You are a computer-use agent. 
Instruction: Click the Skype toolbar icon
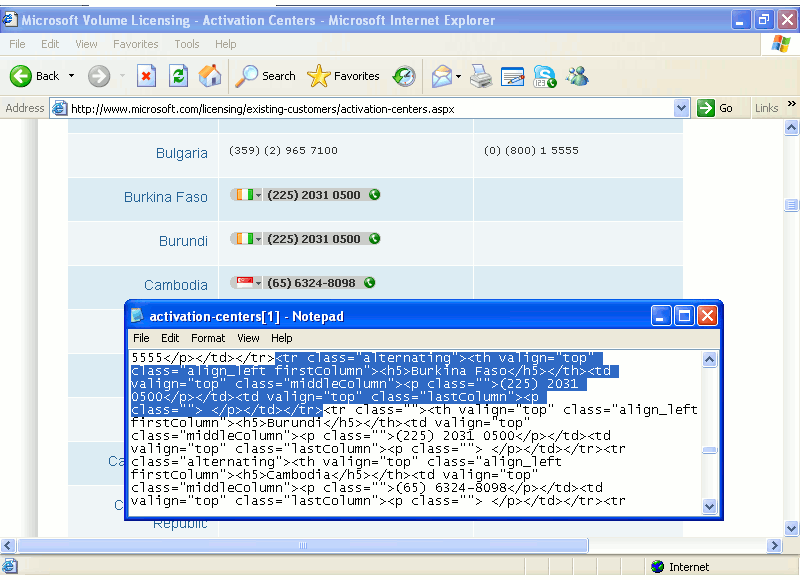point(544,77)
